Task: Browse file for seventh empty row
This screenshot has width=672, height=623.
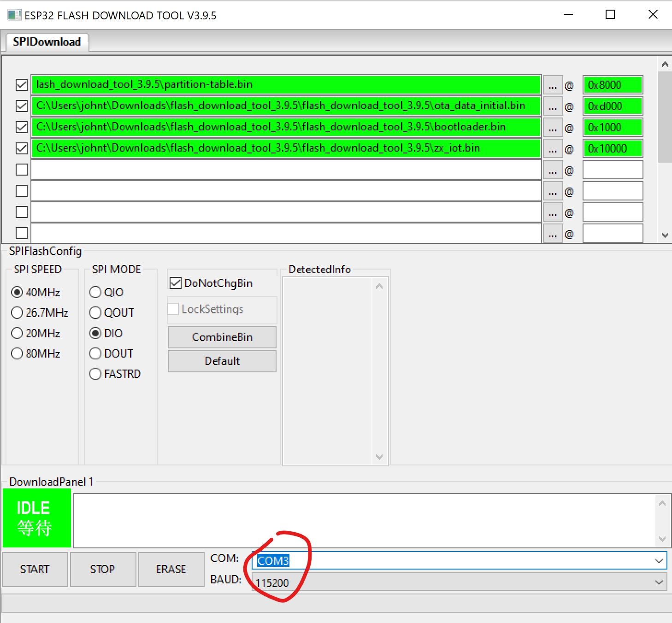Action: pos(553,212)
